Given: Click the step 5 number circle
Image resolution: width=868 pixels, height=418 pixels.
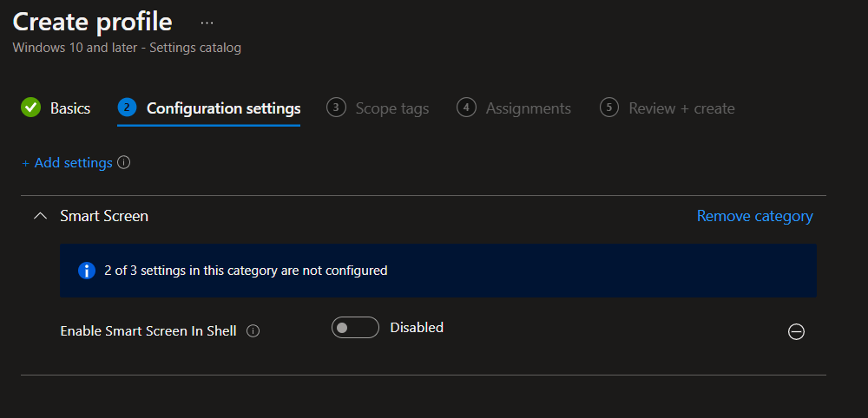Looking at the screenshot, I should pos(609,108).
